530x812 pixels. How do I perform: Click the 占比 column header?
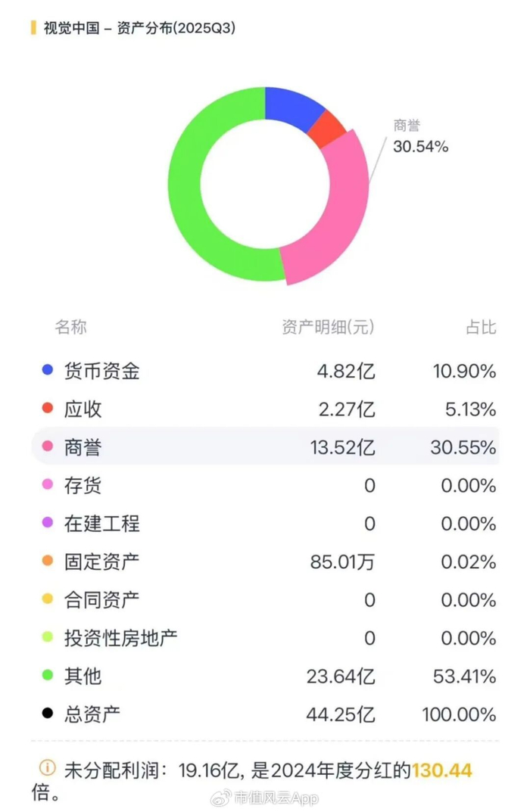(x=480, y=327)
